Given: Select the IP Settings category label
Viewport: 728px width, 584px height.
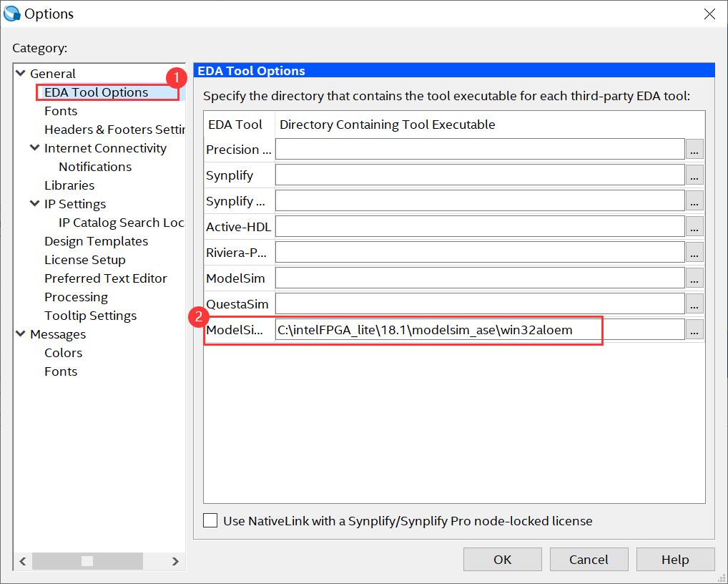Looking at the screenshot, I should point(75,204).
